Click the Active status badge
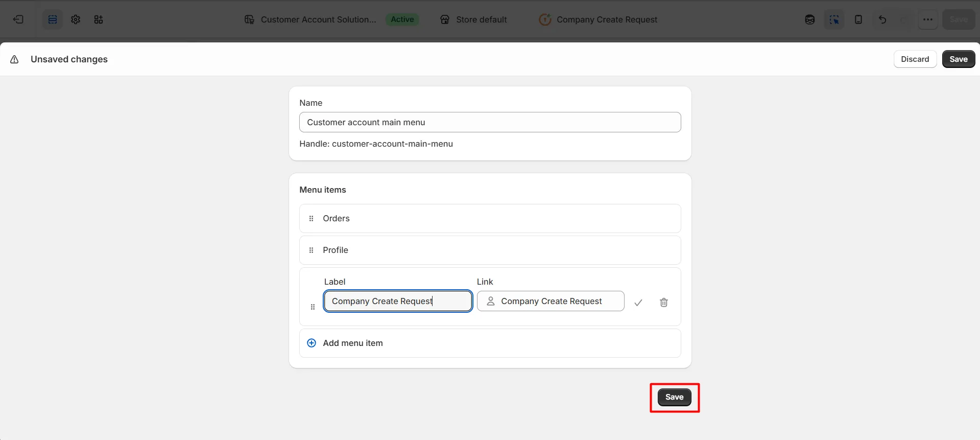 (402, 19)
